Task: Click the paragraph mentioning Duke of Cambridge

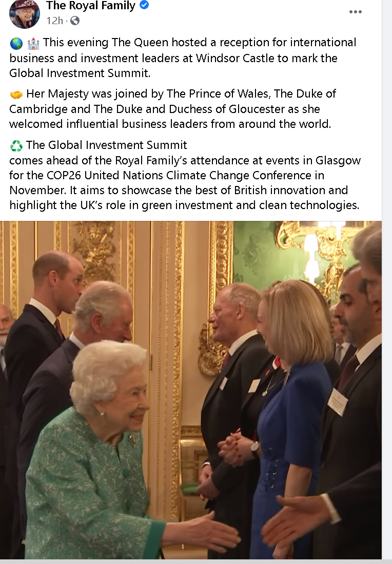Action: coord(172,108)
